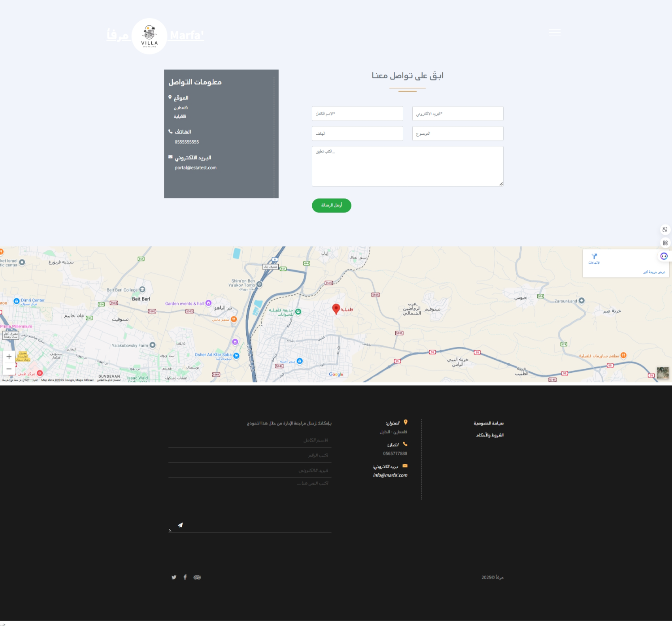Open the view larger map link
The width and height of the screenshot is (672, 629).
pyautogui.click(x=654, y=272)
